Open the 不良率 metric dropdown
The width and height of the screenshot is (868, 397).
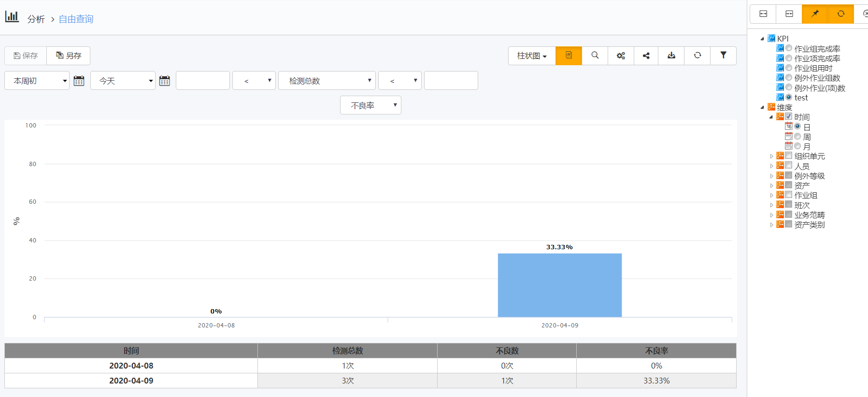pos(370,105)
